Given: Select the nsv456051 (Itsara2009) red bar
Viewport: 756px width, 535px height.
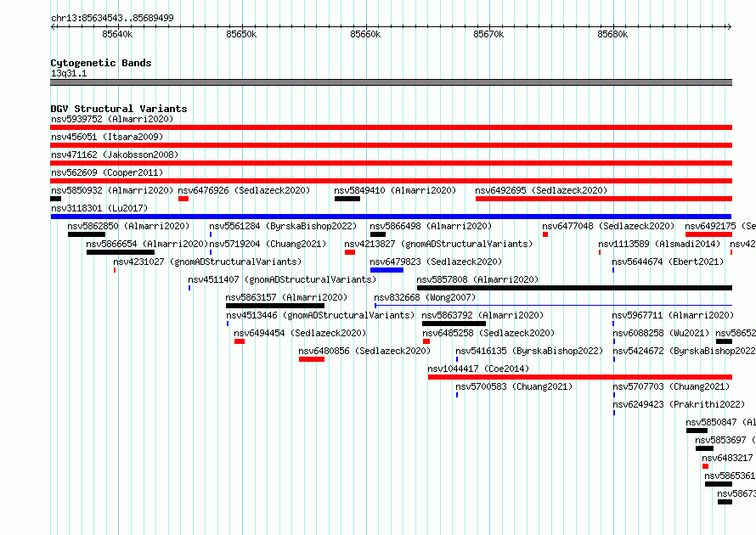Looking at the screenshot, I should point(391,145).
